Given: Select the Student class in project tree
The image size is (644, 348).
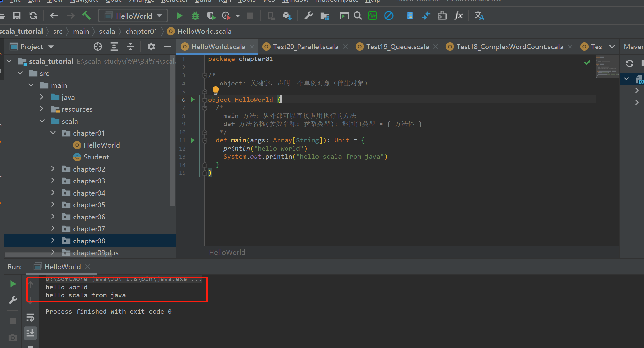Looking at the screenshot, I should point(96,157).
